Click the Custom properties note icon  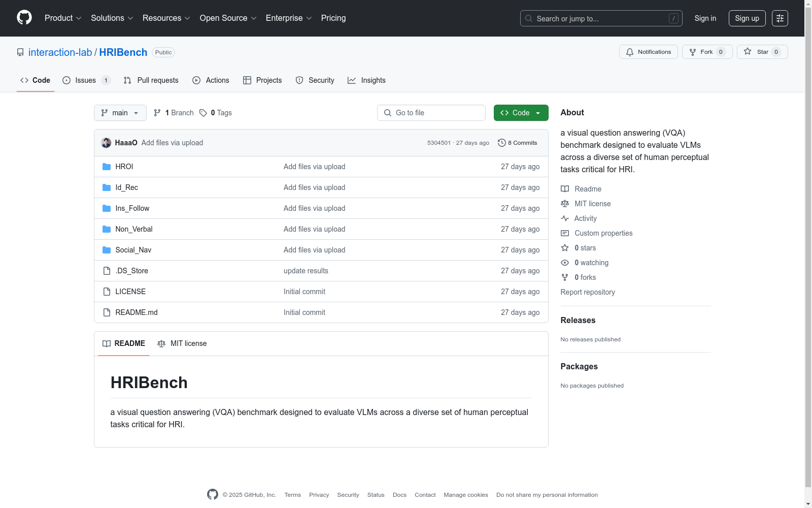click(565, 233)
